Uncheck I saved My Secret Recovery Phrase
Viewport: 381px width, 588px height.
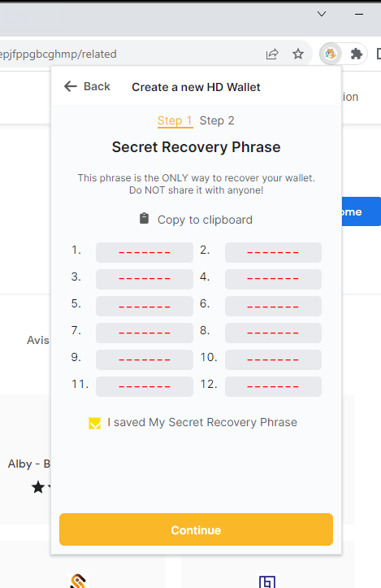[95, 423]
